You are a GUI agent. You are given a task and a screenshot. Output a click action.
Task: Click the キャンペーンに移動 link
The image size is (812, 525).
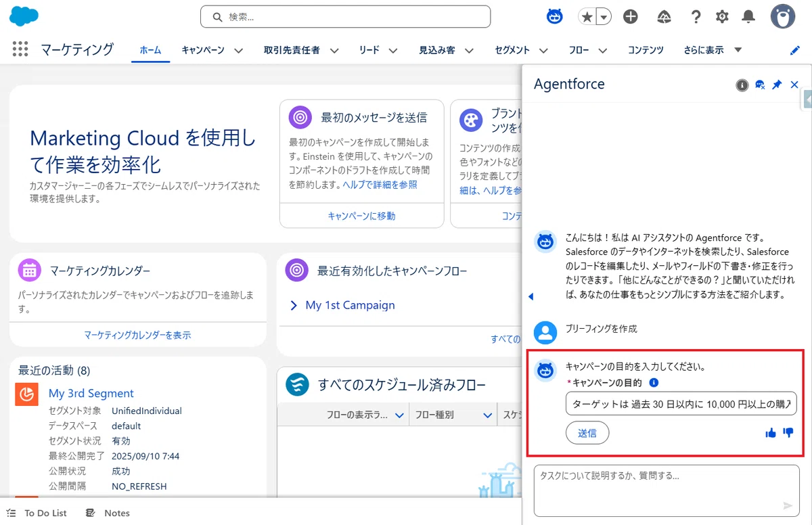coord(361,216)
